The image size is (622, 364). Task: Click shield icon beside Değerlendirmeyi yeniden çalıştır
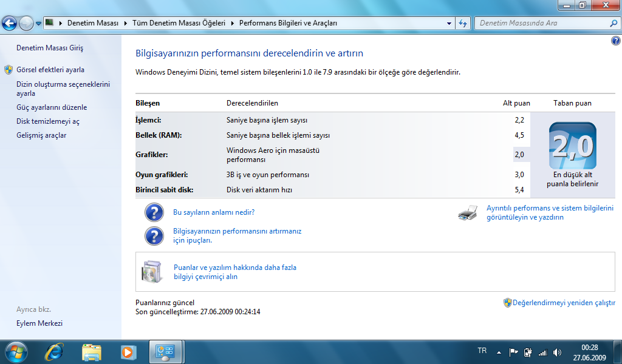click(507, 303)
